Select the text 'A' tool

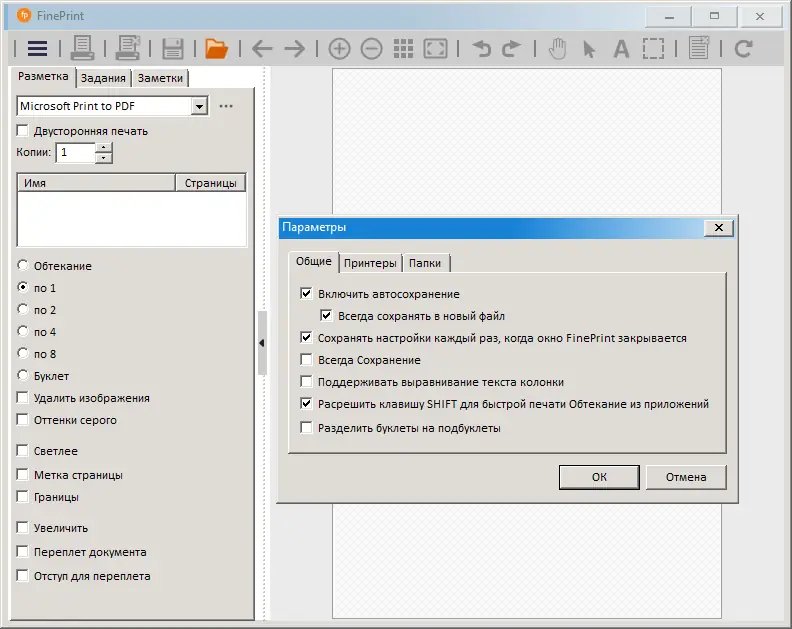pos(621,50)
